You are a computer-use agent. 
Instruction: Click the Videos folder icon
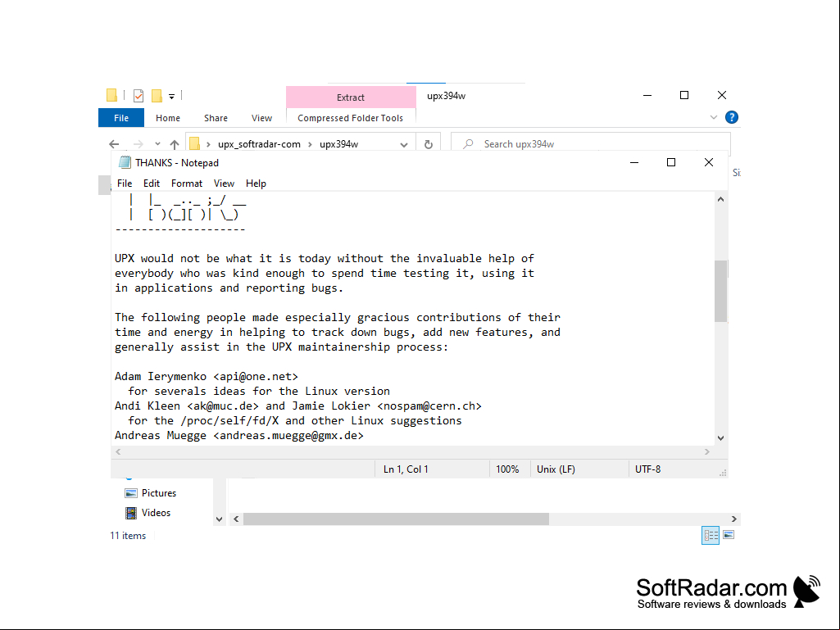tap(131, 513)
